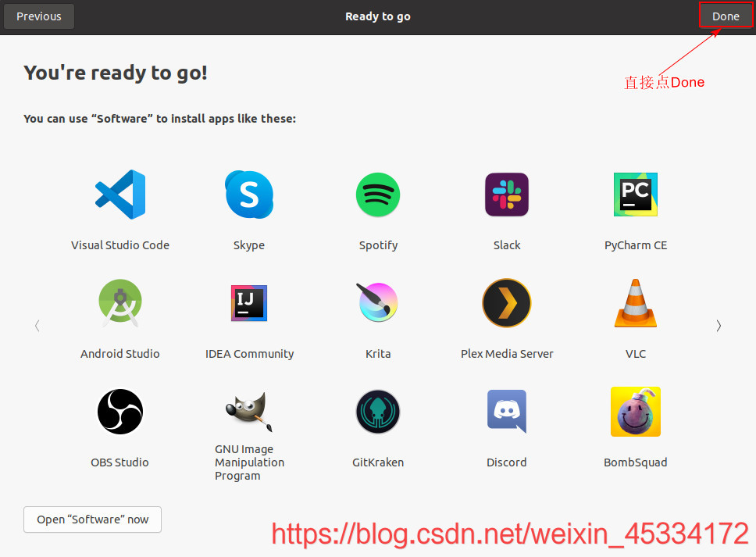Screen dimensions: 756x557
Task: Open "Software" now button
Action: (93, 520)
